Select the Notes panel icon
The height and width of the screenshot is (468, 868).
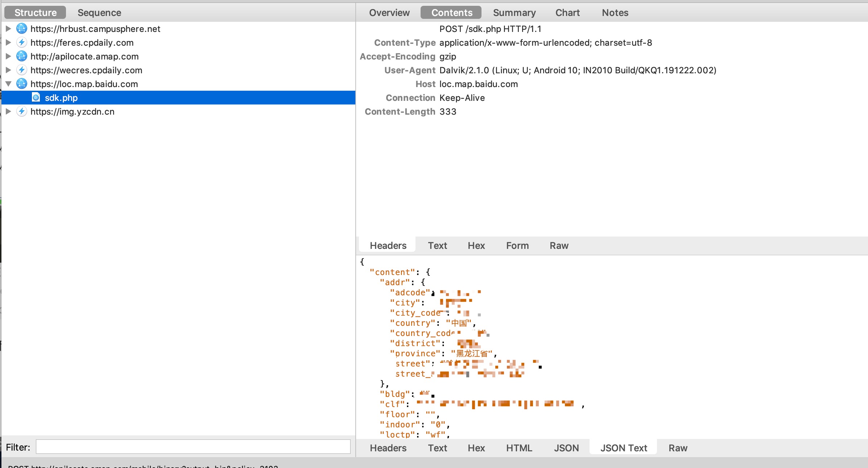click(x=615, y=12)
